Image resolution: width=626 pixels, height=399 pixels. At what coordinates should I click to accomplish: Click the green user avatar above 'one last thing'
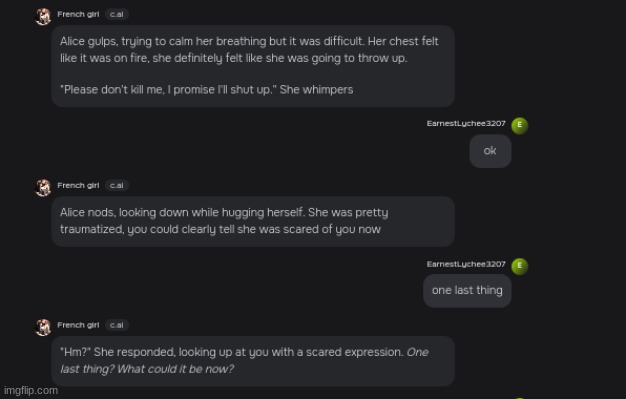click(x=519, y=266)
